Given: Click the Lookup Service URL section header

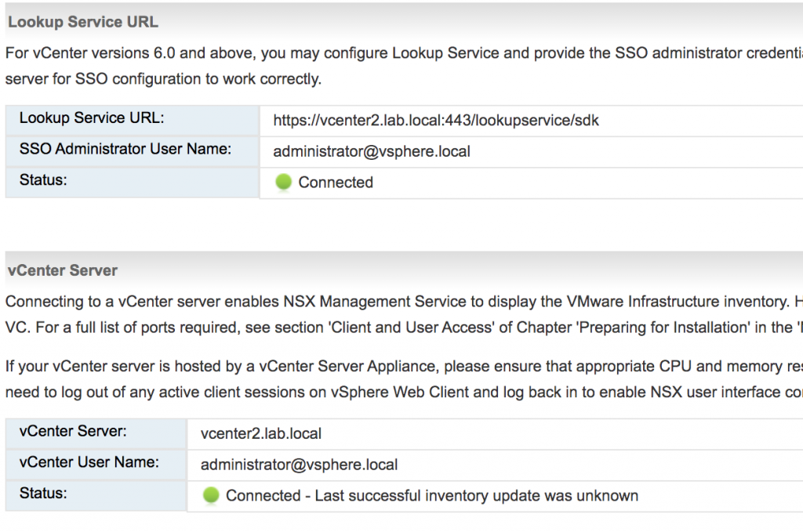Looking at the screenshot, I should click(x=83, y=22).
